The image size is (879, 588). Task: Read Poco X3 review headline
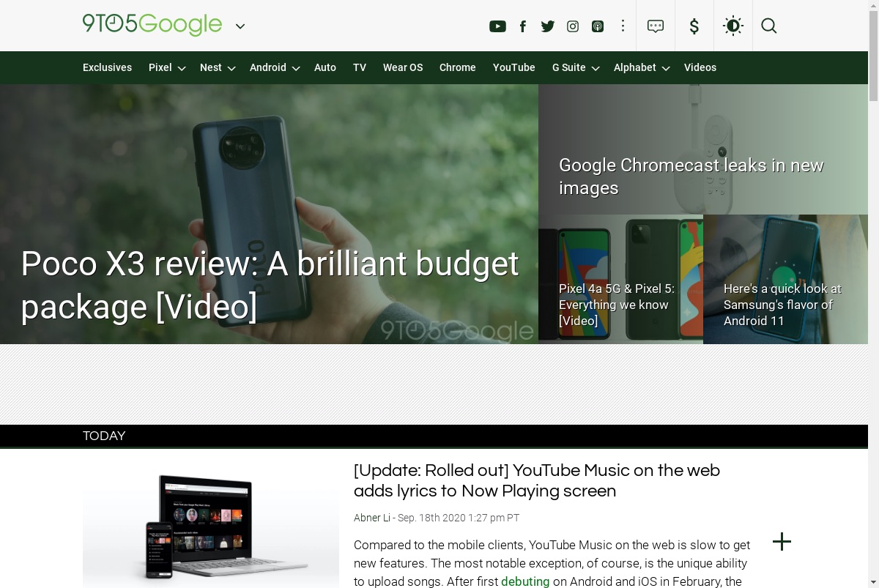tap(270, 285)
